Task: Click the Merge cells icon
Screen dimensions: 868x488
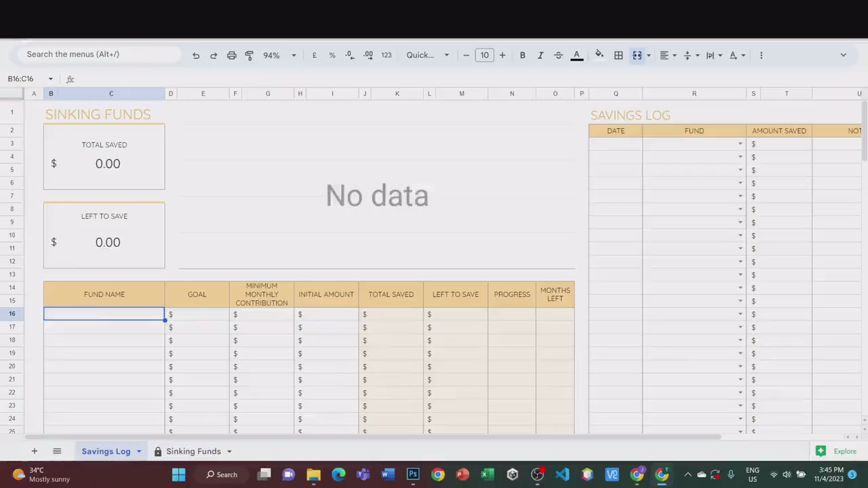Action: click(x=637, y=56)
